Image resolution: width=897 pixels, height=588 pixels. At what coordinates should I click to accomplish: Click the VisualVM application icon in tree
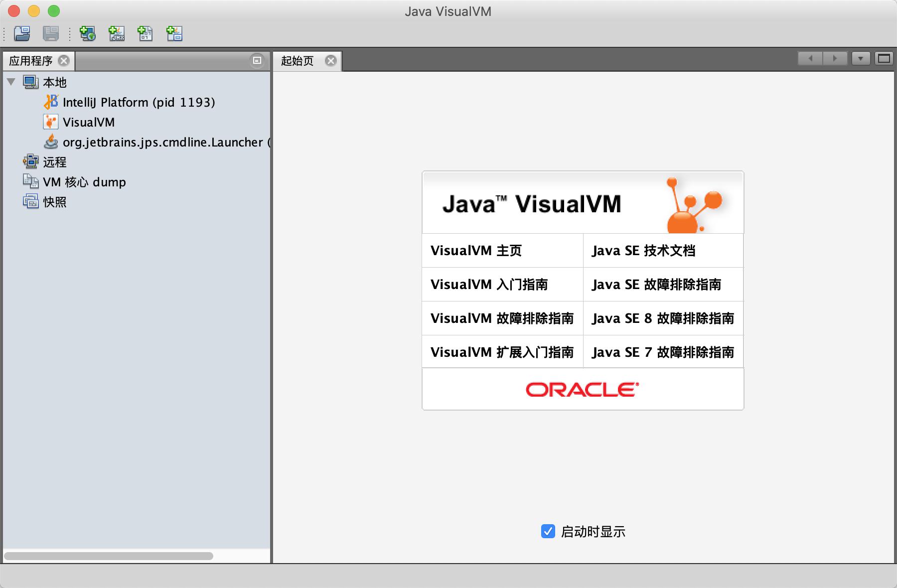pyautogui.click(x=51, y=122)
